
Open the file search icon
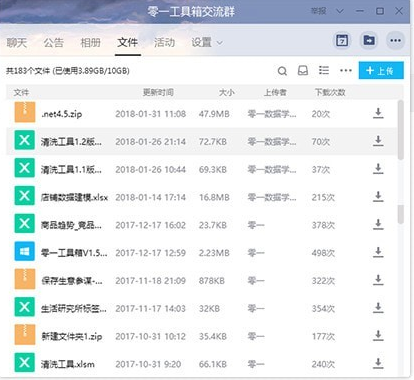pyautogui.click(x=282, y=71)
